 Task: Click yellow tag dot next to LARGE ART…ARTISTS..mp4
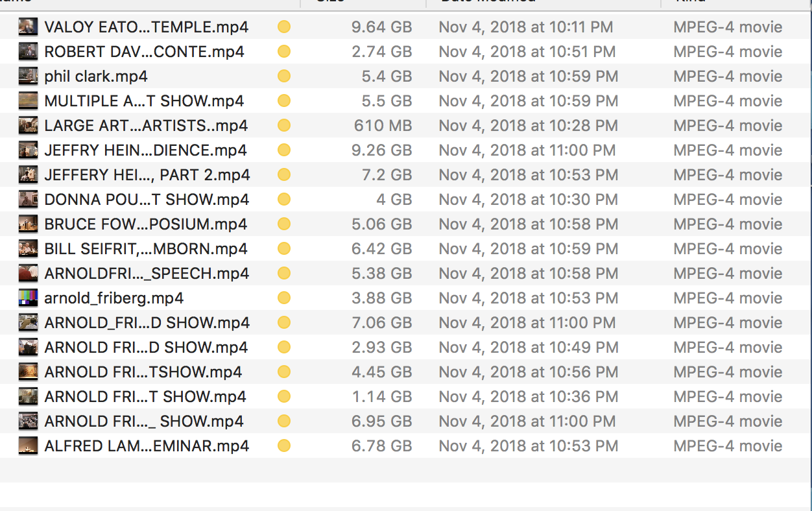[x=283, y=125]
